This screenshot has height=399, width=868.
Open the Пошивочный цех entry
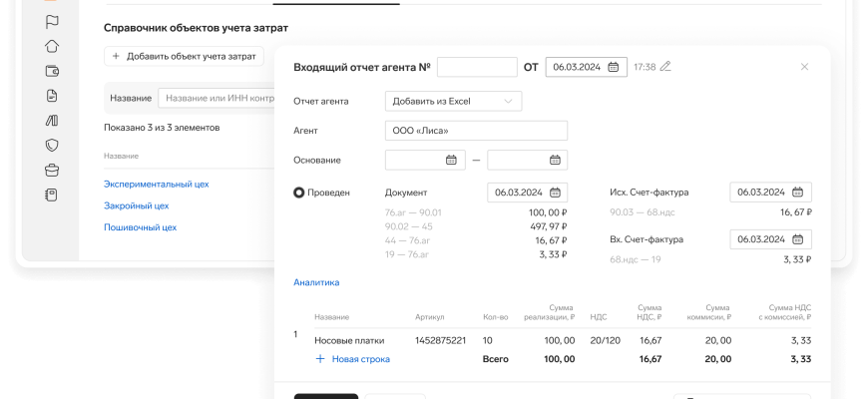point(140,227)
